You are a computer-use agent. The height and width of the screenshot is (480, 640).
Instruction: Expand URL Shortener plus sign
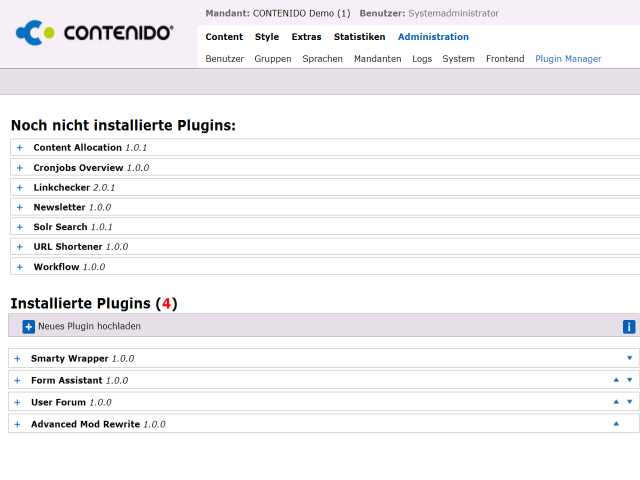20,247
